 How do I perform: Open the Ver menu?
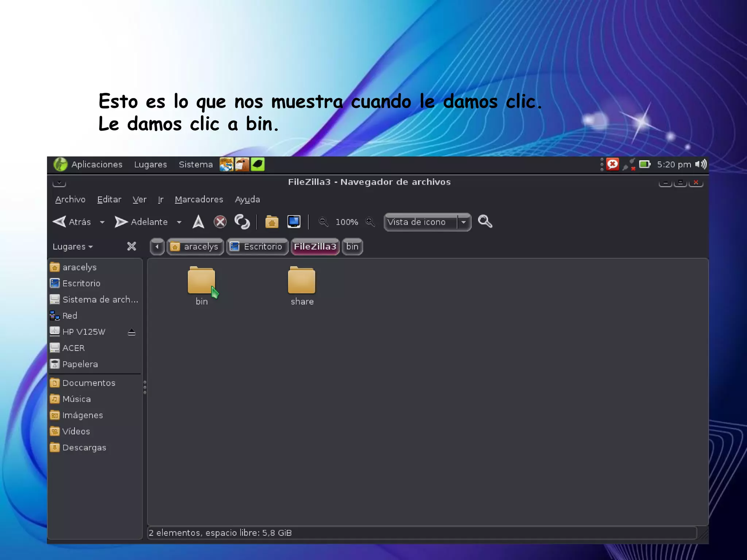[x=139, y=199]
